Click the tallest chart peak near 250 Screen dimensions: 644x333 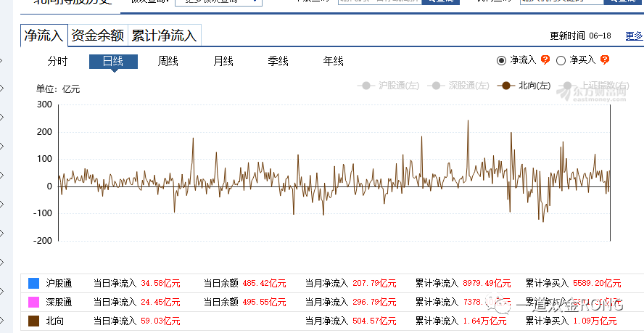(x=468, y=120)
